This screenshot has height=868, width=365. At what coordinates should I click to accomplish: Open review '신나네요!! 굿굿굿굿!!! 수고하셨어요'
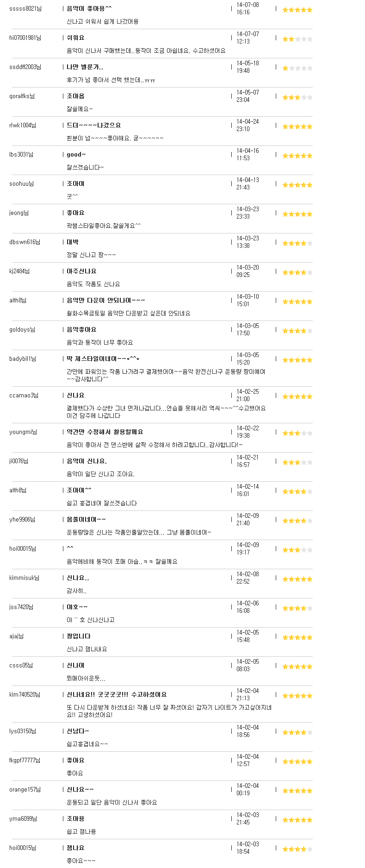pos(117,694)
